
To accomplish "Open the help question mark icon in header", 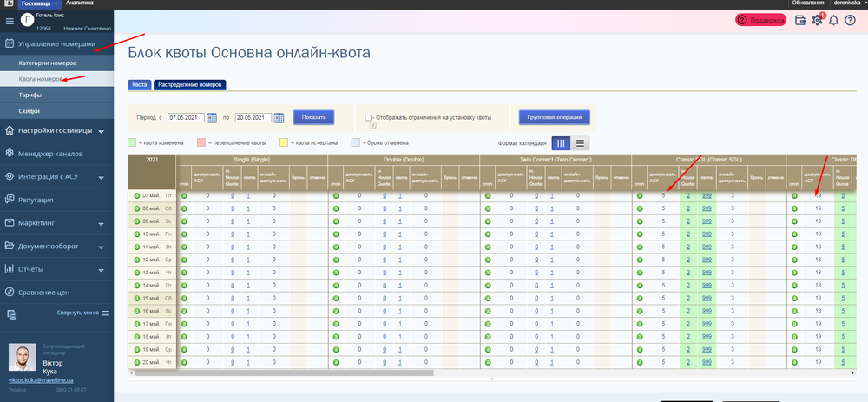I will (850, 20).
